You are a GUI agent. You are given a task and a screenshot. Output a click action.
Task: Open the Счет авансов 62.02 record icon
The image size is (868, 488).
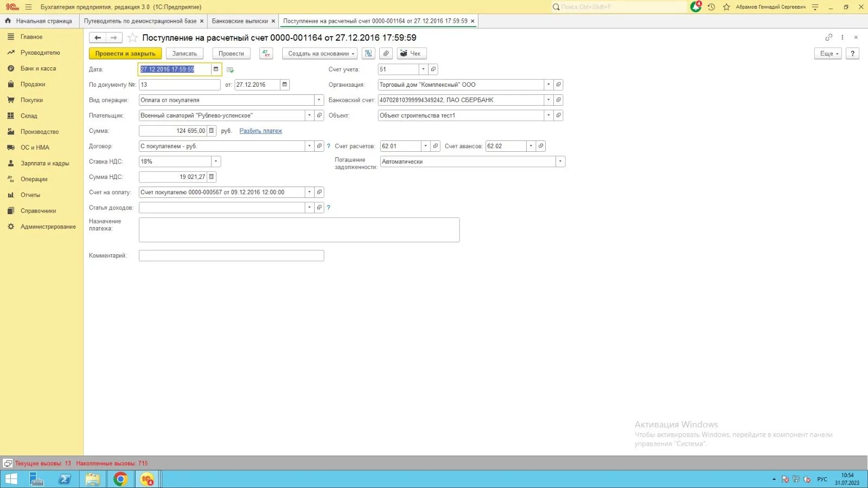541,146
